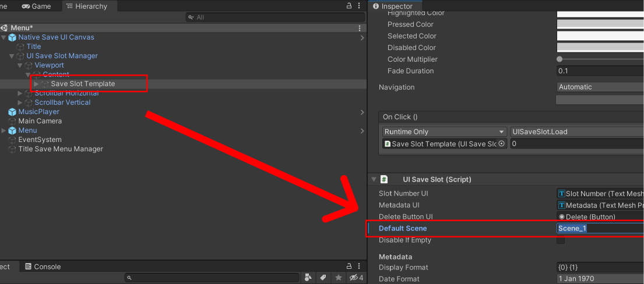Open Hierarchy panel three-dot options menu
This screenshot has height=284, width=644.
click(360, 6)
